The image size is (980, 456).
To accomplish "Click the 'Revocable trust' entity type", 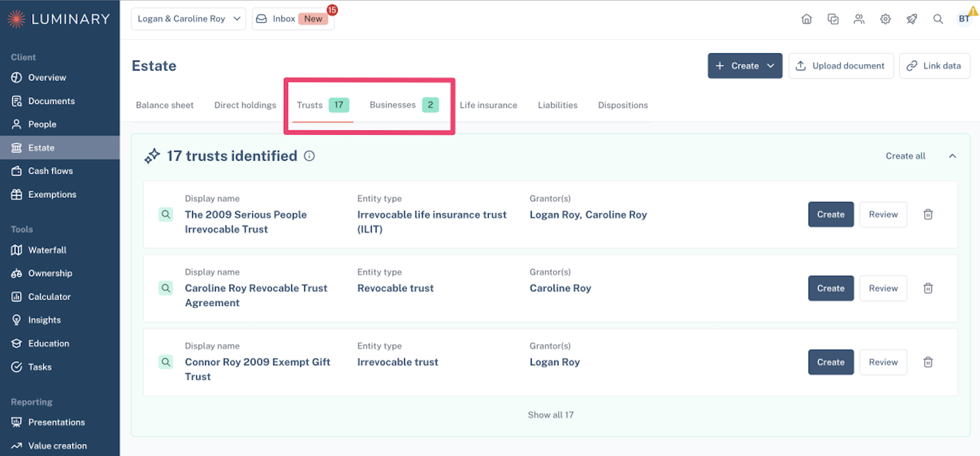I will (395, 288).
